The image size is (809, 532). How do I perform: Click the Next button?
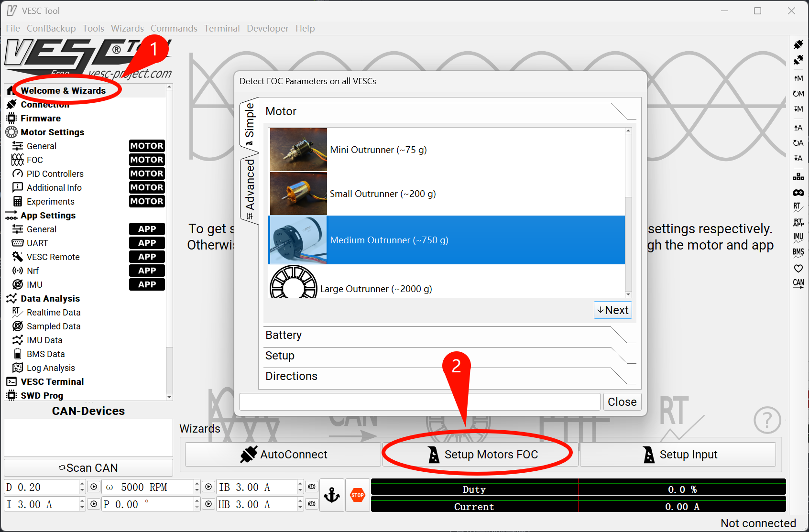613,310
